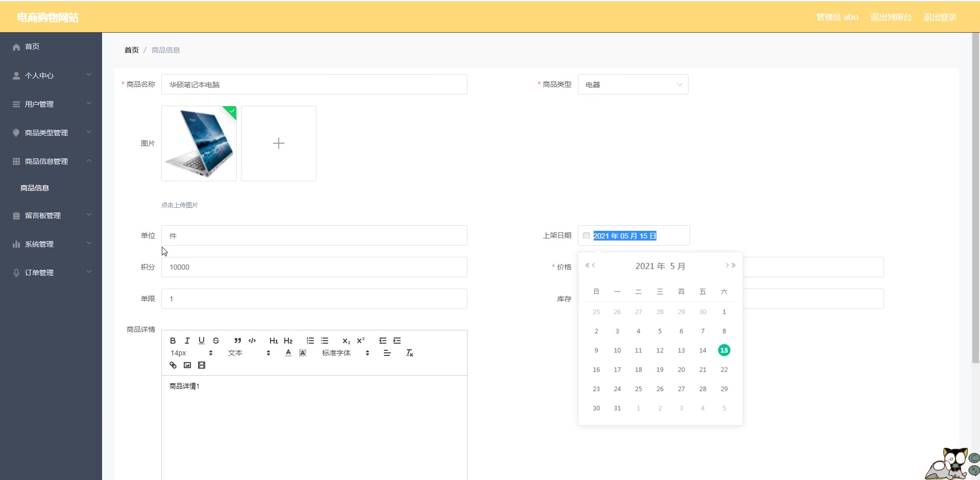The width and height of the screenshot is (980, 480).
Task: Insert an image in the editor toolbar
Action: (x=187, y=365)
